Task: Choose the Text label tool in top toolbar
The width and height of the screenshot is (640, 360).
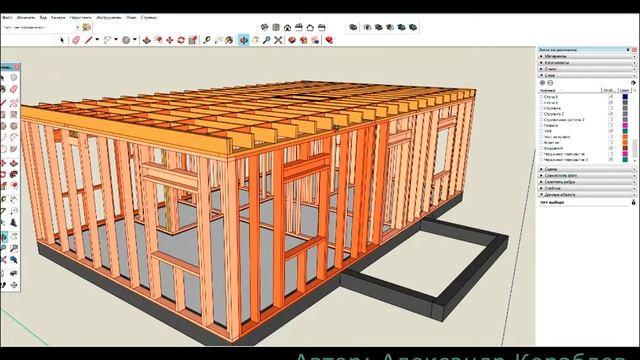Action: pyautogui.click(x=218, y=40)
